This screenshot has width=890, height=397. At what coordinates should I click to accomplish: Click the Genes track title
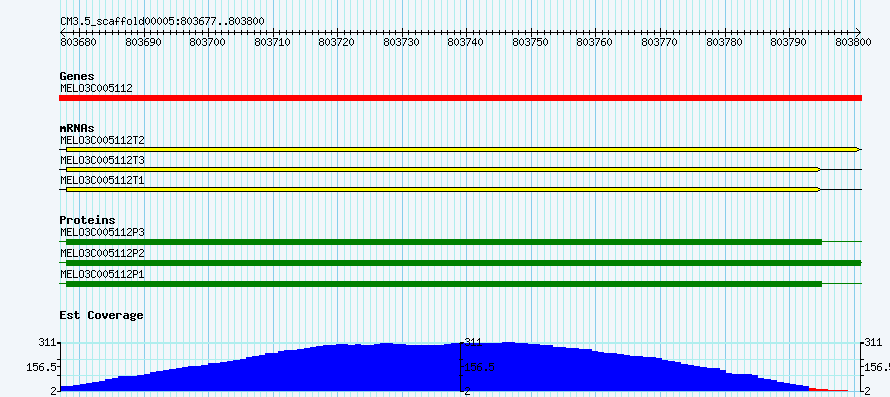(77, 76)
